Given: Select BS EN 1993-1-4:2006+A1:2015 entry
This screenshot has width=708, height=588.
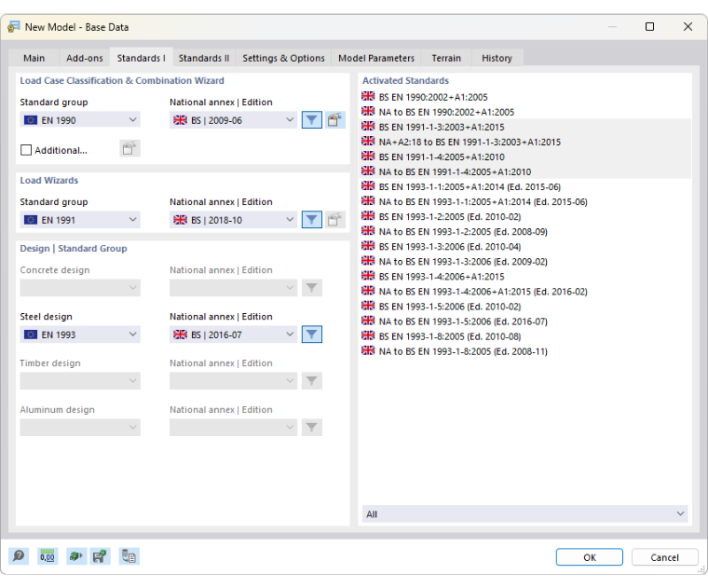Looking at the screenshot, I should click(x=525, y=277).
